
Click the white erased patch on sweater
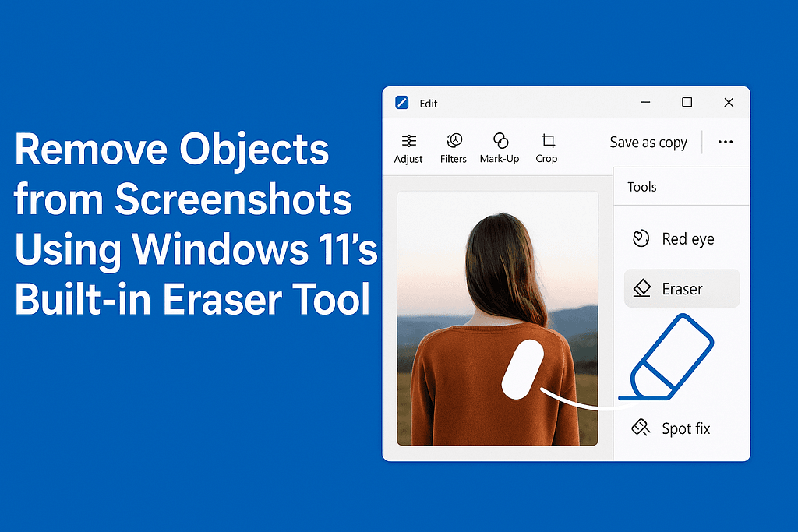point(522,369)
